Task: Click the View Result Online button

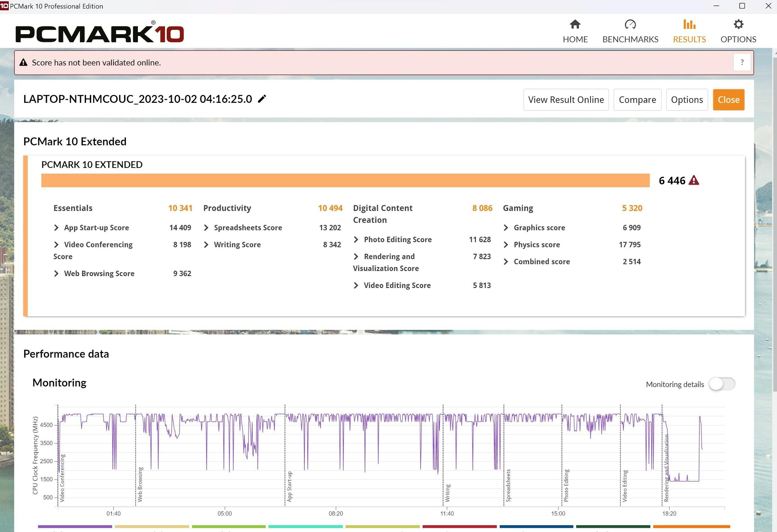Action: pos(566,99)
